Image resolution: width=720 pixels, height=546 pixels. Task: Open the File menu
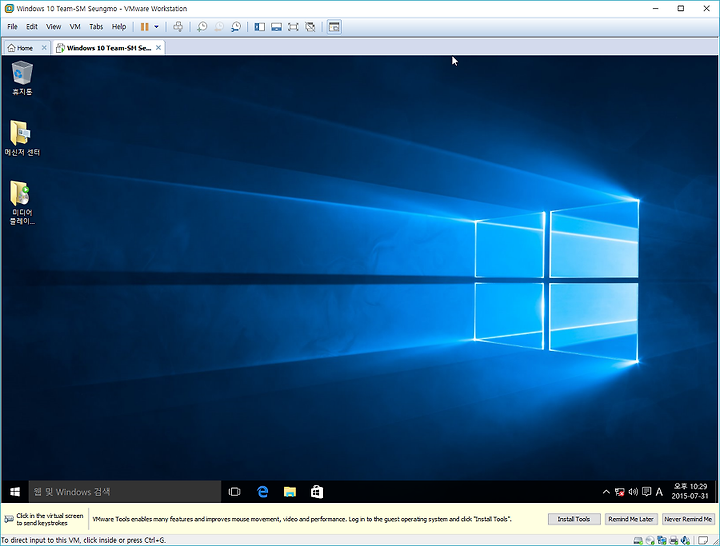12,27
